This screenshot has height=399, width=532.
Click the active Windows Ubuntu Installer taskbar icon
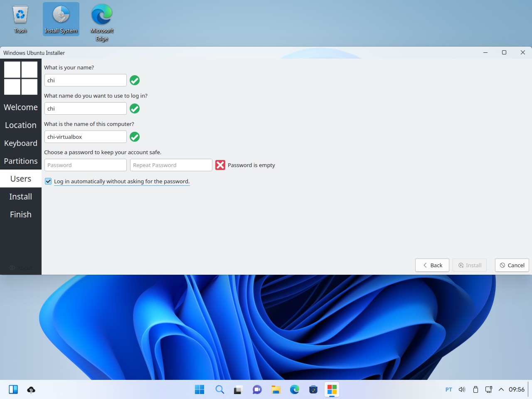[332, 389]
